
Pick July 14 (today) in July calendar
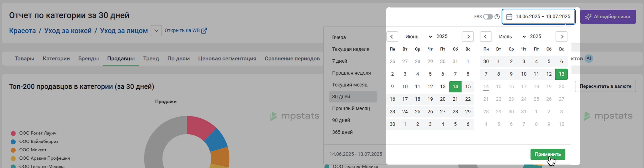click(486, 87)
